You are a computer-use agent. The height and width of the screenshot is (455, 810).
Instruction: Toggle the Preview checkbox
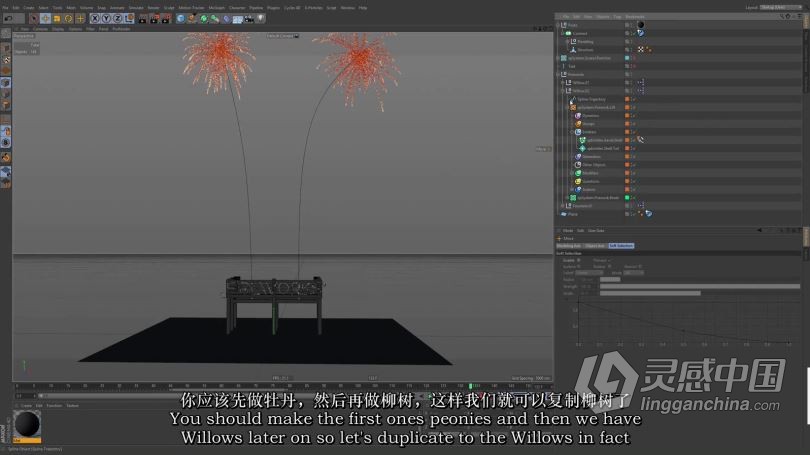click(610, 260)
